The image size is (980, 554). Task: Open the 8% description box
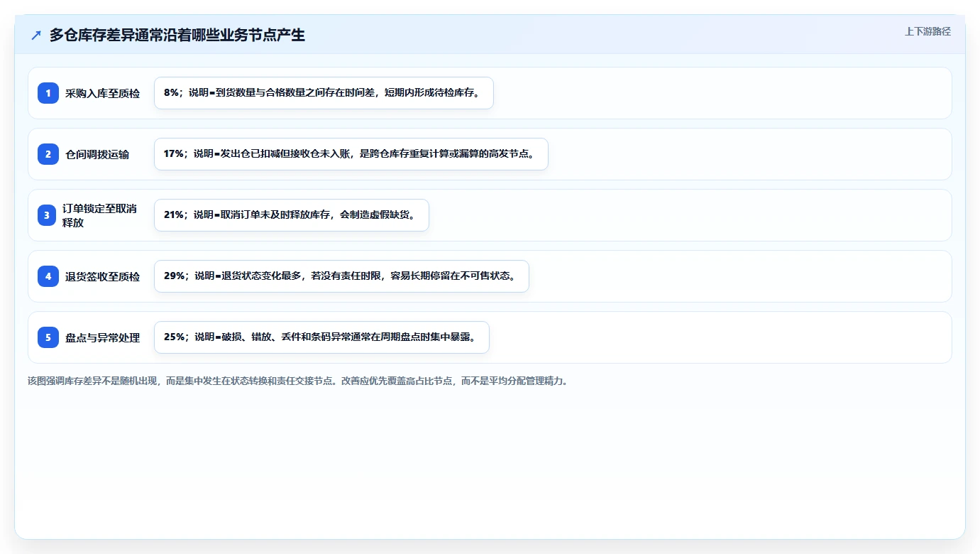click(x=324, y=93)
